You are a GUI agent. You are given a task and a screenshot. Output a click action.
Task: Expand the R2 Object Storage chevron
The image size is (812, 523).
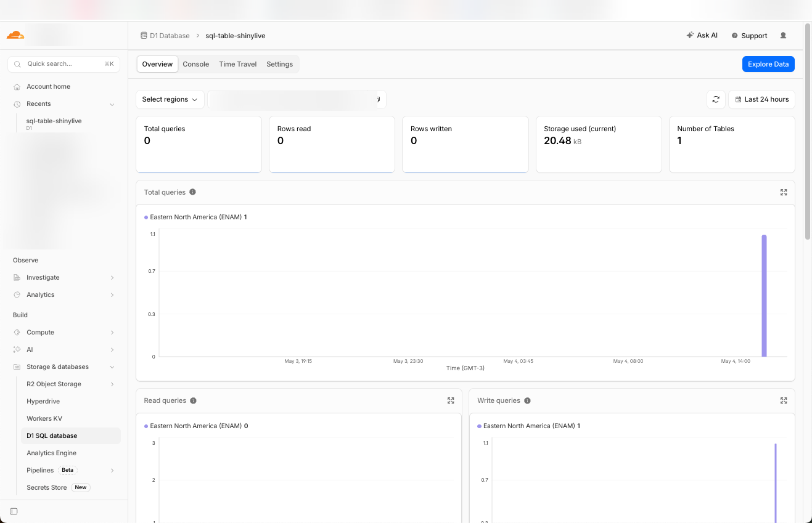click(x=112, y=384)
